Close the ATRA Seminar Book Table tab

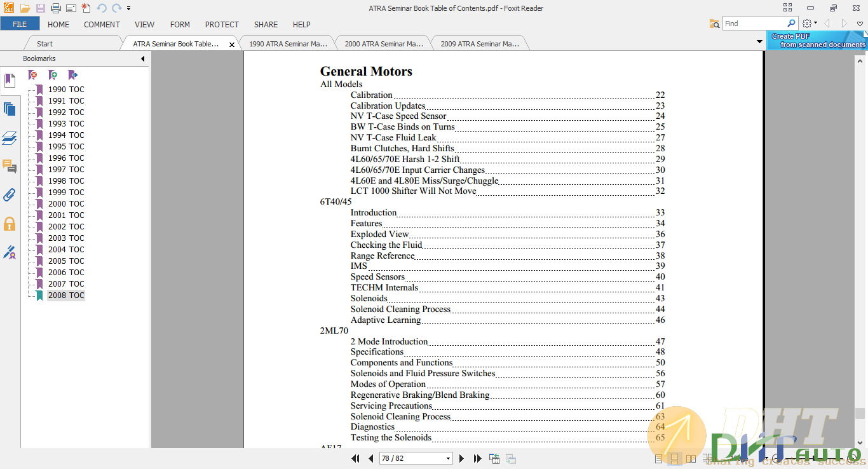(232, 44)
